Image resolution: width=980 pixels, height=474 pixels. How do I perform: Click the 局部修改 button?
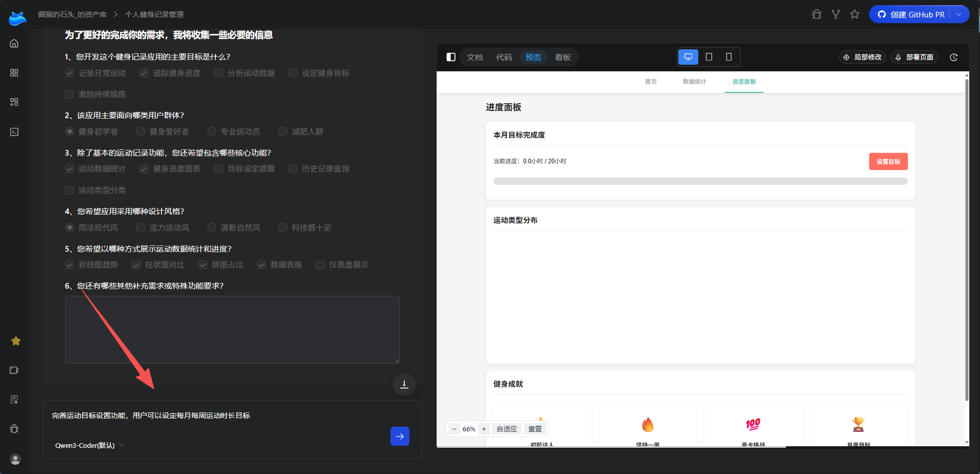pyautogui.click(x=863, y=57)
